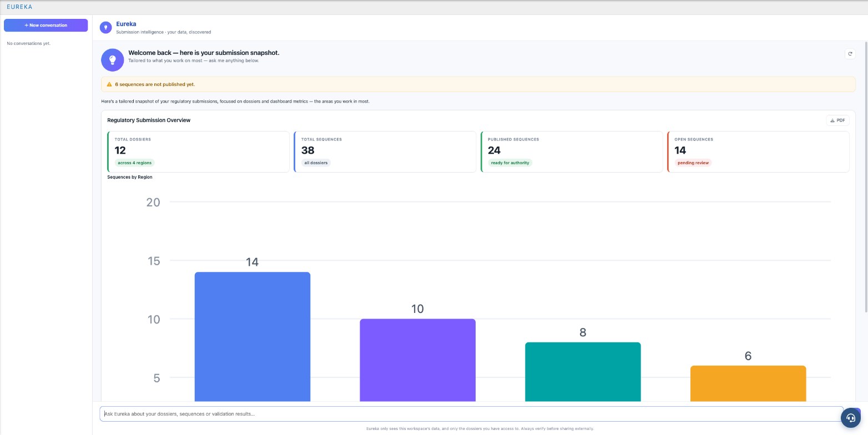This screenshot has width=868, height=435.
Task: Click the 'across 4 regions' badge
Action: (135, 163)
